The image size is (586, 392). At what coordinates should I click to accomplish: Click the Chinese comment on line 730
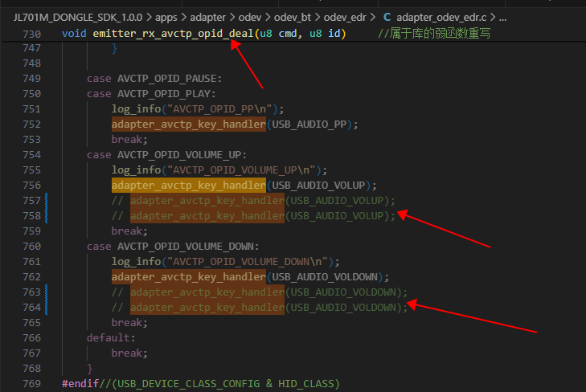[434, 34]
